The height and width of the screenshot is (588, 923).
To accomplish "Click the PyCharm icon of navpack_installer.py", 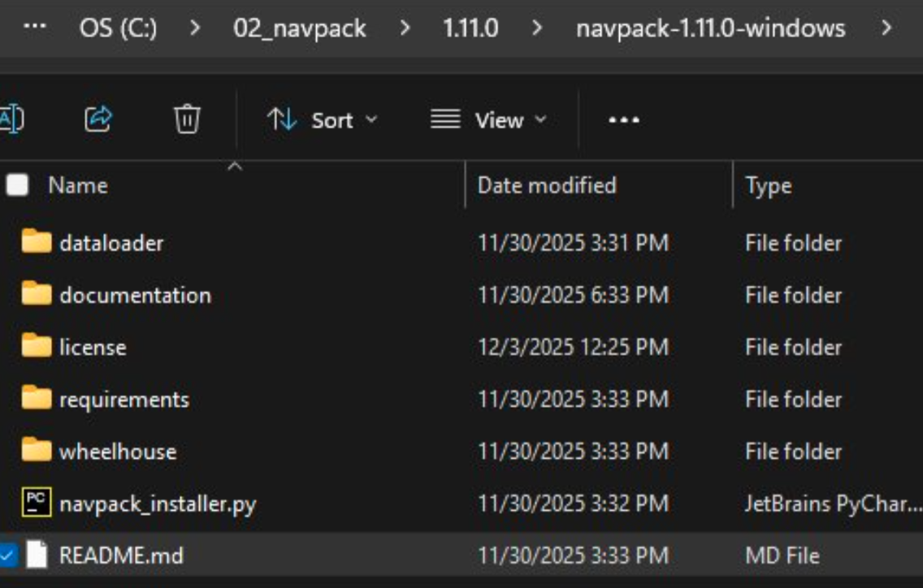I will tap(37, 502).
